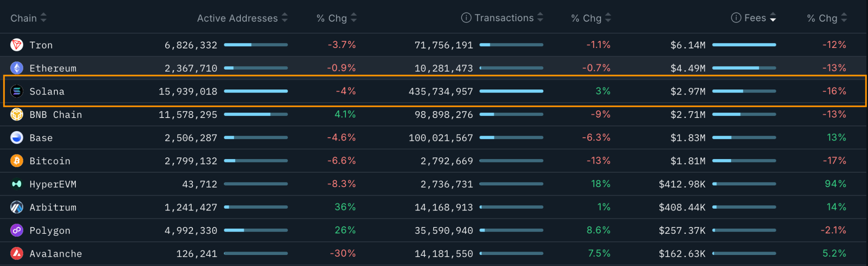Click the Avalanche logo icon
Image resolution: width=868 pixels, height=266 pixels.
pyautogui.click(x=17, y=254)
